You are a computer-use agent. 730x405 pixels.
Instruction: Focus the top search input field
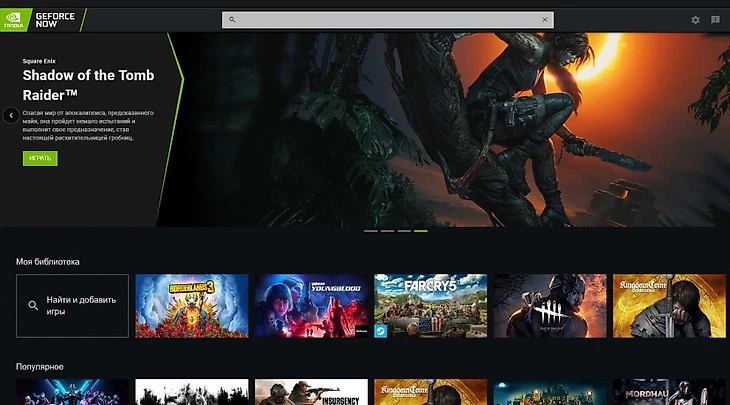[x=388, y=20]
